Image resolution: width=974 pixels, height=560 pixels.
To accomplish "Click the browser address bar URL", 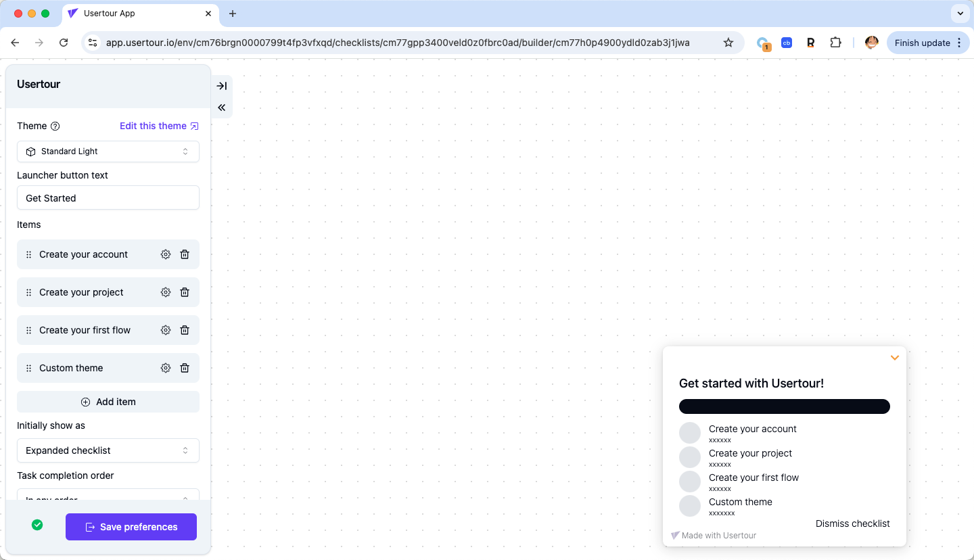I will click(398, 43).
